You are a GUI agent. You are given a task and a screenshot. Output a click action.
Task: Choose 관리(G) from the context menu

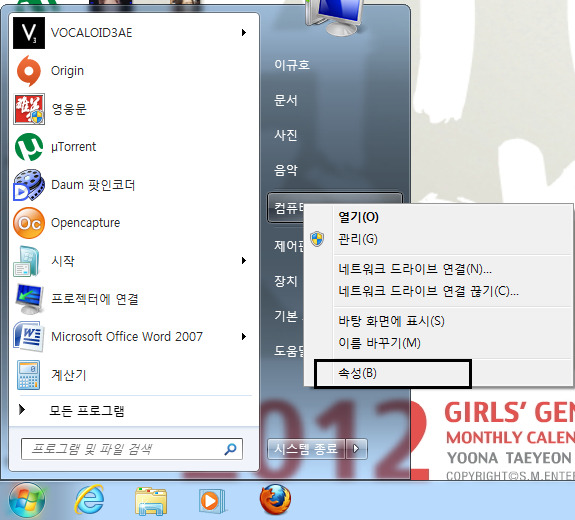coord(358,239)
